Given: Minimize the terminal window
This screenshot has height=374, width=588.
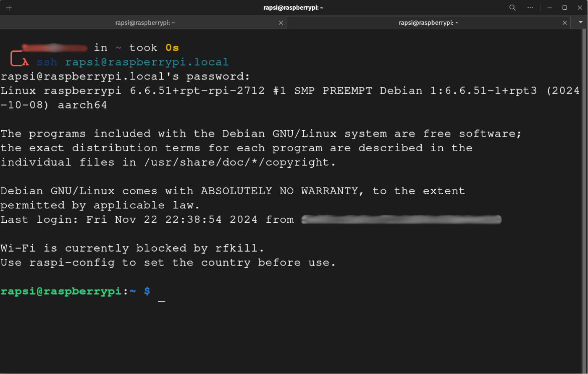Looking at the screenshot, I should 549,8.
